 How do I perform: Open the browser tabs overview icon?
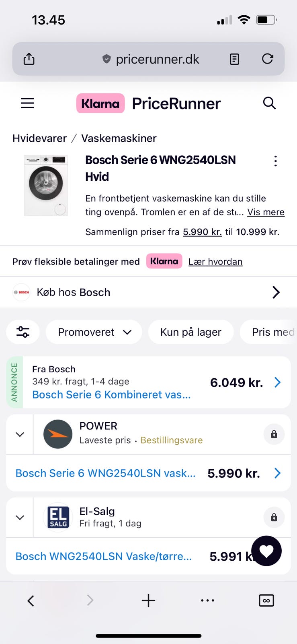point(266,601)
